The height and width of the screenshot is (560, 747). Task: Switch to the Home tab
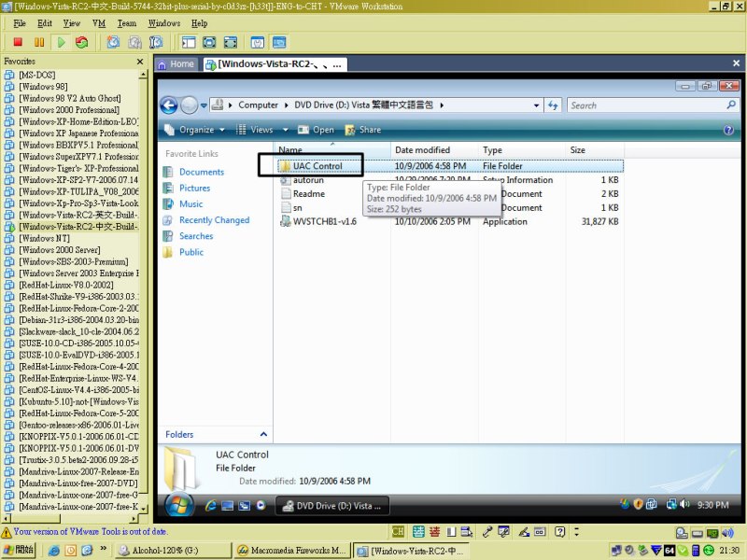point(176,64)
